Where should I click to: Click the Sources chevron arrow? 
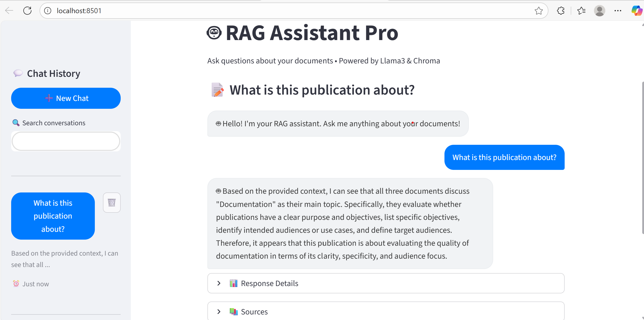pyautogui.click(x=219, y=312)
